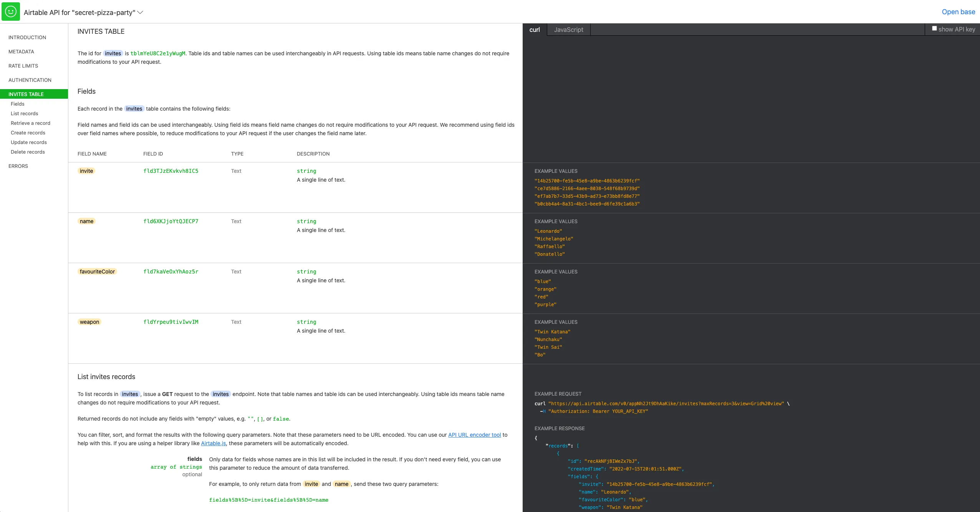Select the INVITES TABLE section
Viewport: 980px width, 512px height.
[26, 94]
